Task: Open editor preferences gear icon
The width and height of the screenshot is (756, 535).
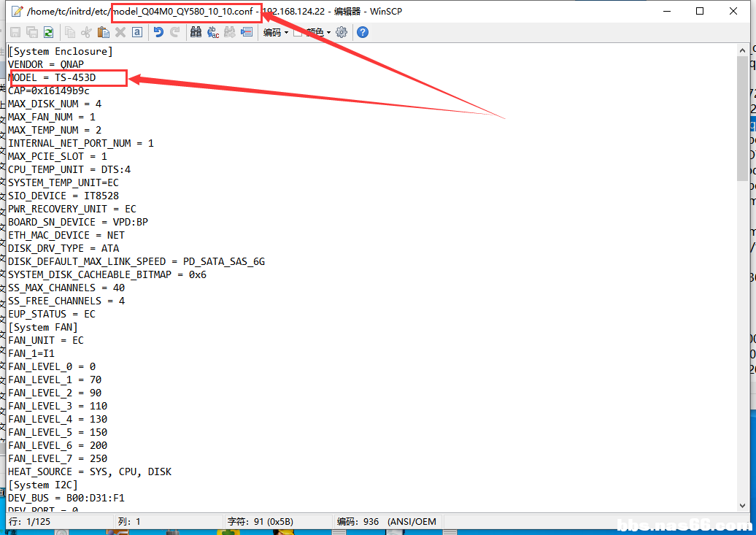Action: point(342,32)
